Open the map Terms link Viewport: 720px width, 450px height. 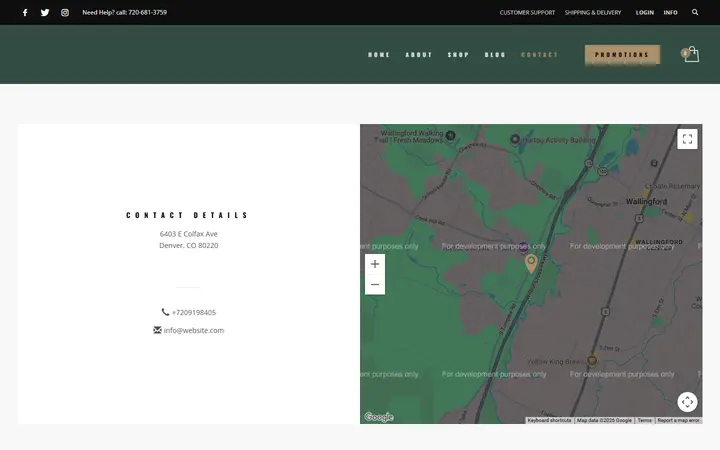tap(644, 420)
